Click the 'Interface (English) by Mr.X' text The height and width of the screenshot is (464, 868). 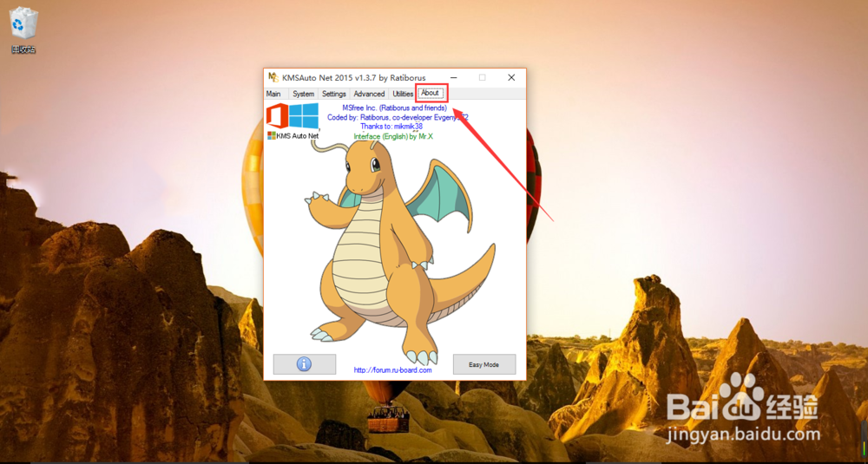click(393, 136)
